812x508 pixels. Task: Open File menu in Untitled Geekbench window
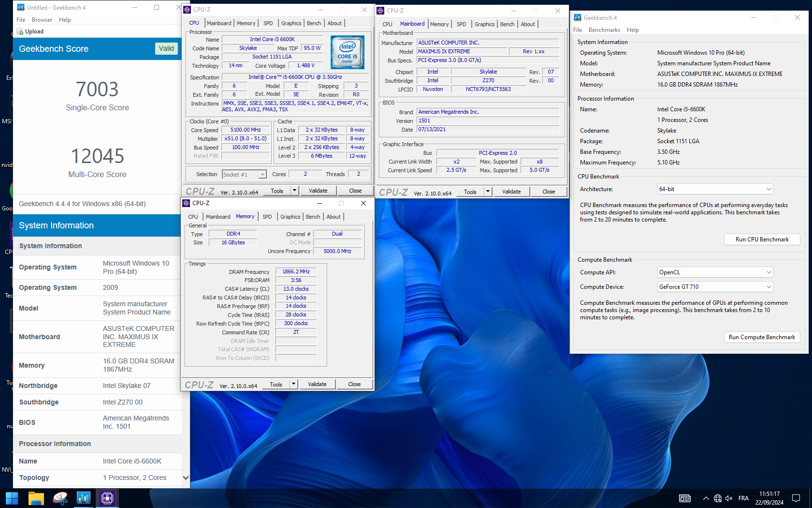point(21,20)
